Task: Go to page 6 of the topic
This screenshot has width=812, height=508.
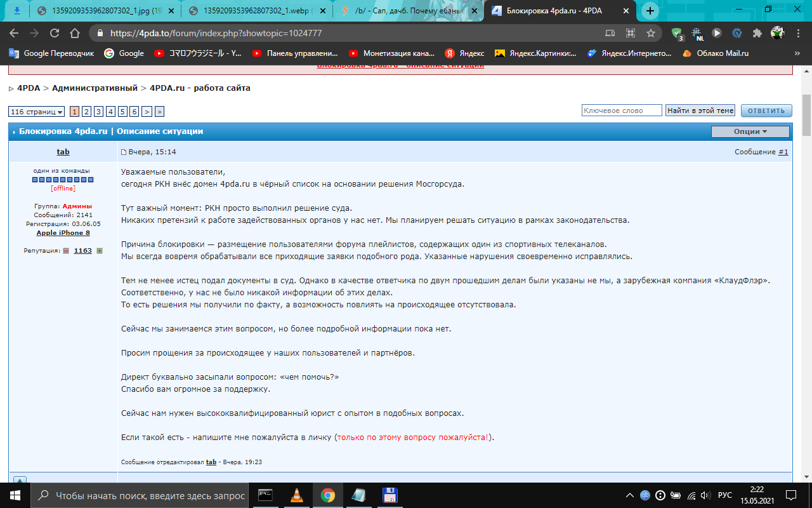Action: point(134,112)
